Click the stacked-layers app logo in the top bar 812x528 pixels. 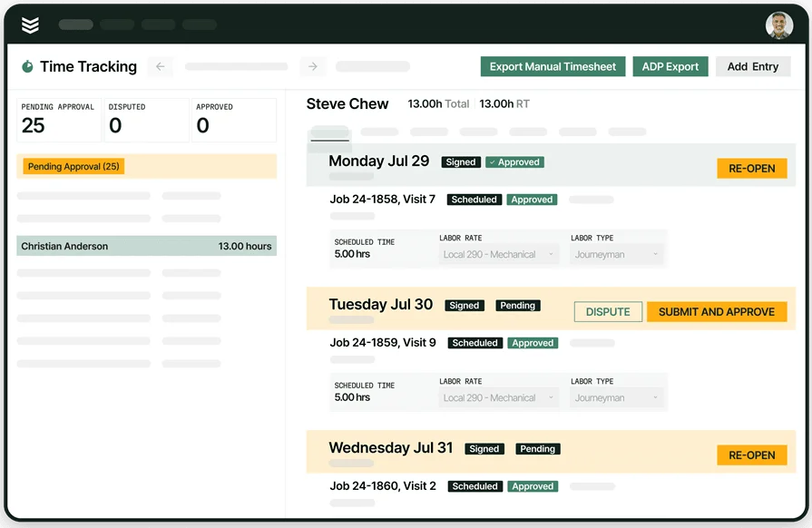tap(30, 24)
